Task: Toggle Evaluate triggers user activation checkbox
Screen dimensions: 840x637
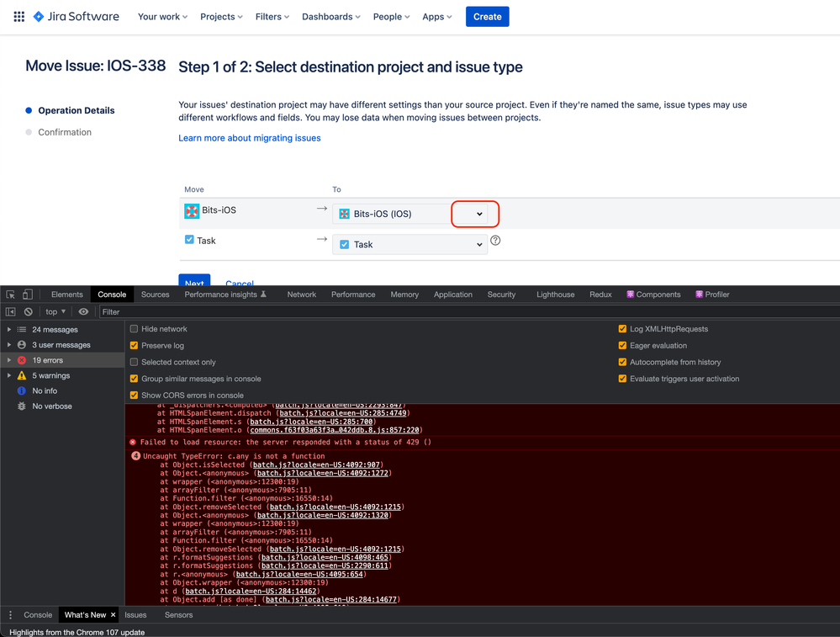Action: tap(622, 379)
